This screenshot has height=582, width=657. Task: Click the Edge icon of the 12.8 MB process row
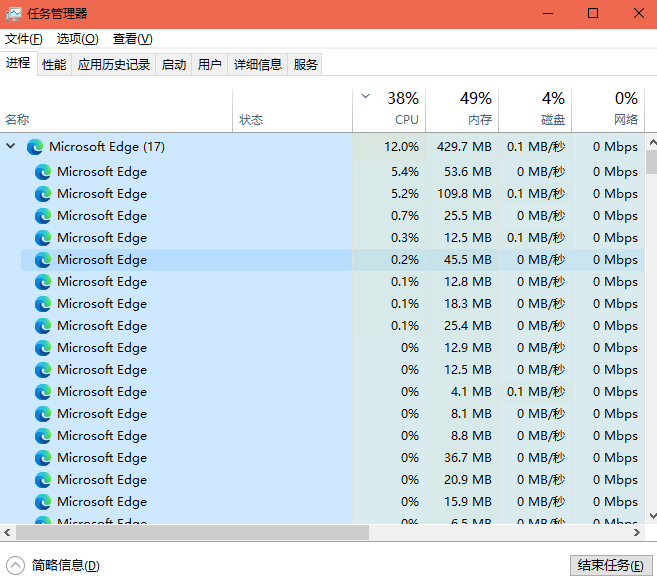[43, 282]
